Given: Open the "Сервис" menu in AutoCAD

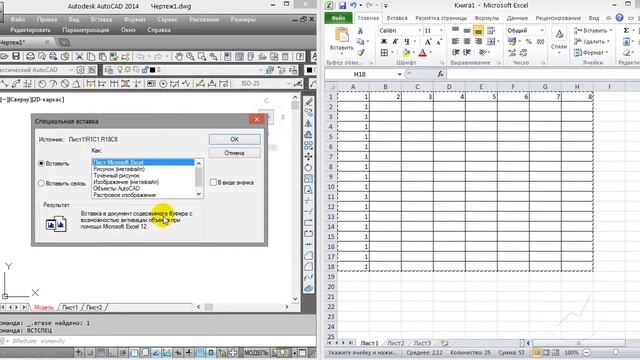Looking at the screenshot, I should [x=167, y=20].
